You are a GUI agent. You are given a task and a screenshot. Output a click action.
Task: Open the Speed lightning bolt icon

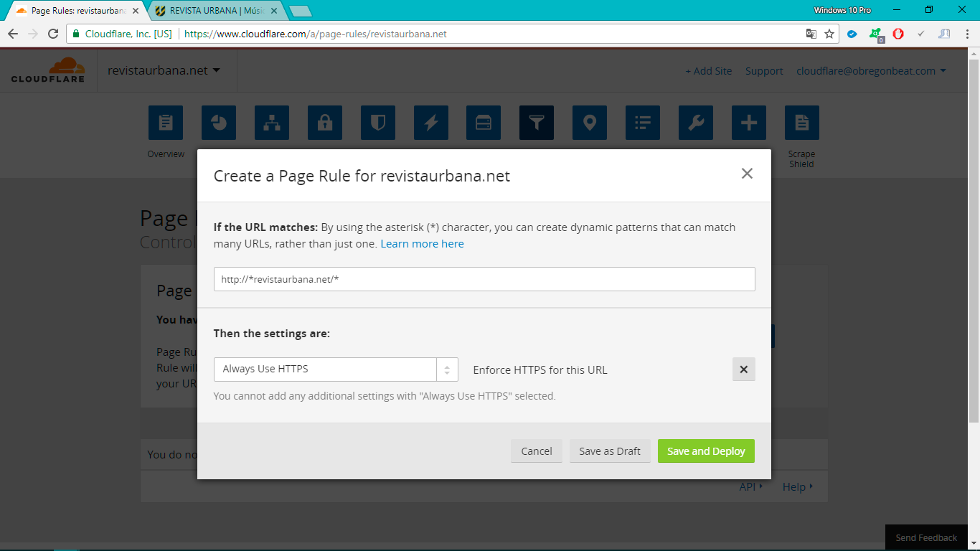click(431, 123)
